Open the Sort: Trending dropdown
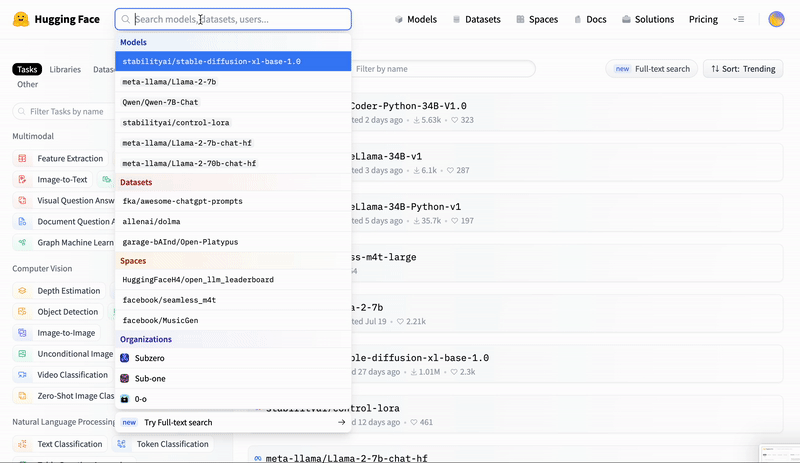 click(742, 69)
